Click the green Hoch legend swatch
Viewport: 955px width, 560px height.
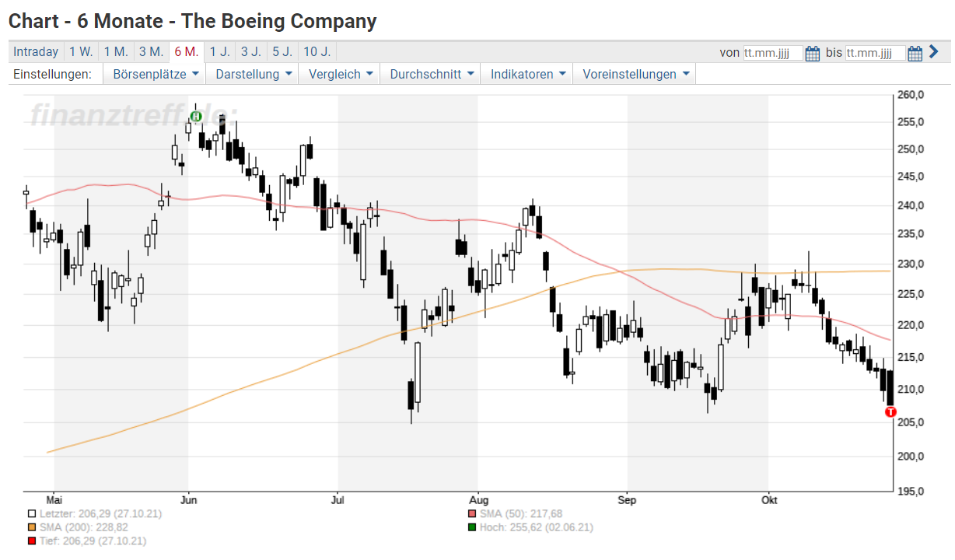tap(471, 527)
